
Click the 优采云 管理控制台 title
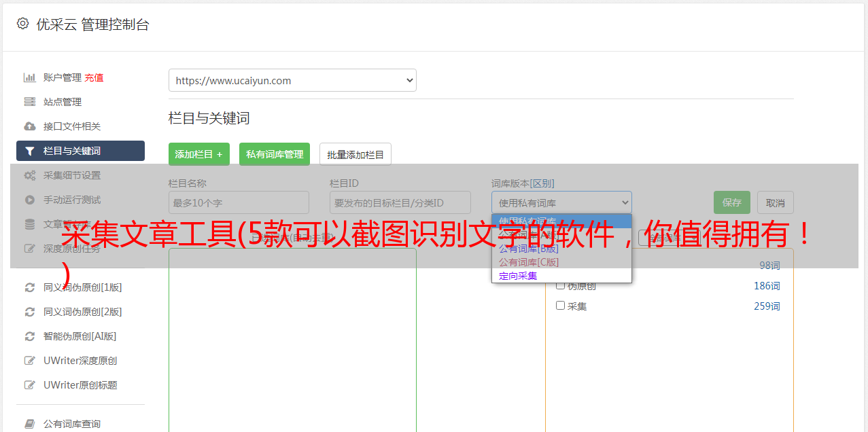pyautogui.click(x=92, y=25)
